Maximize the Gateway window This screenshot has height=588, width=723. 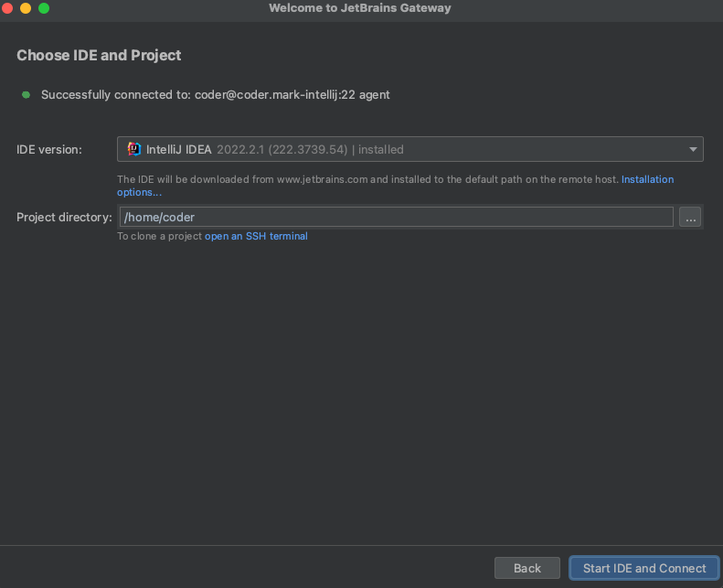pos(44,8)
